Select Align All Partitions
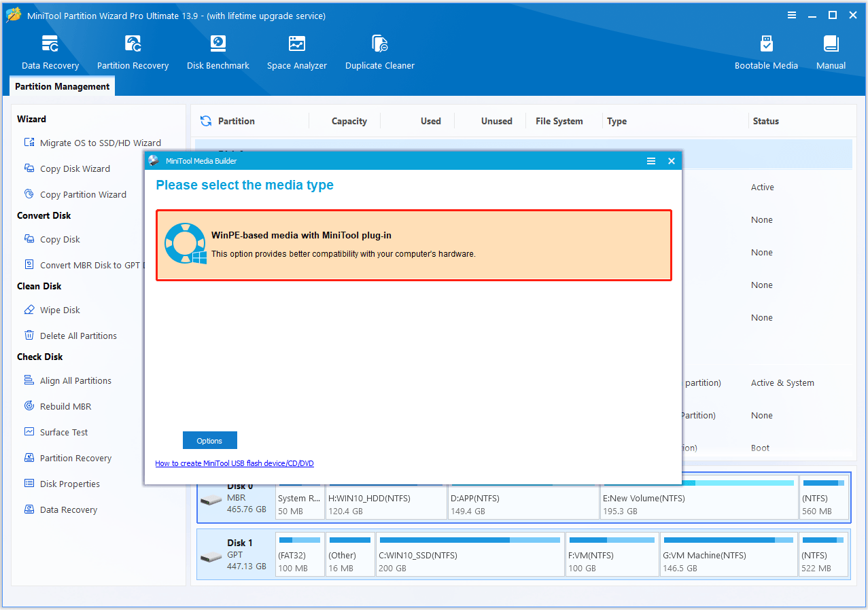The image size is (868, 610). coord(67,380)
